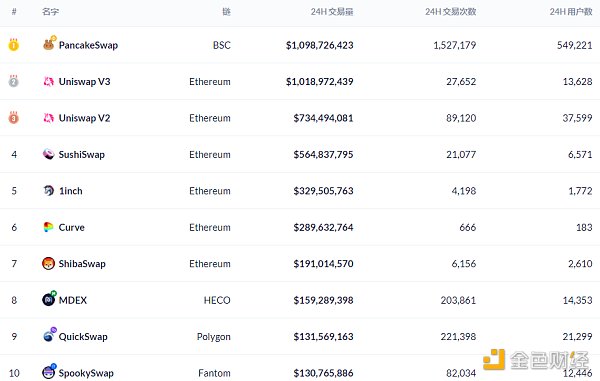Click the 名字 column header

point(51,12)
